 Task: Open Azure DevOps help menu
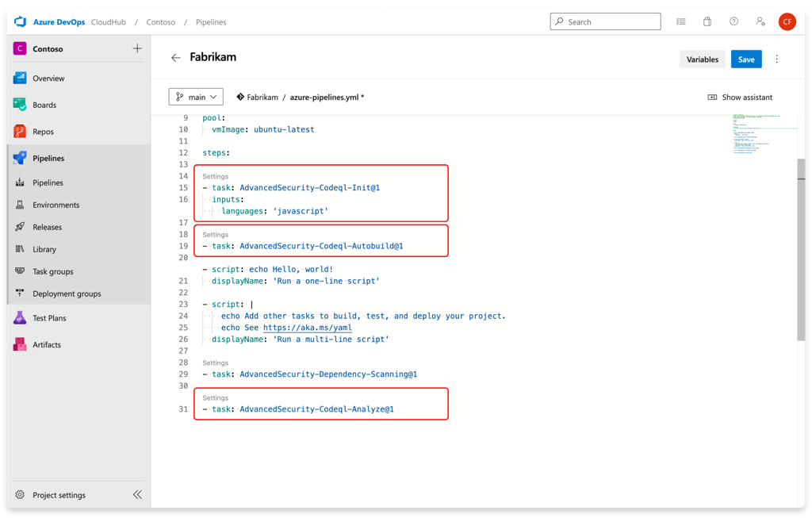pos(733,21)
